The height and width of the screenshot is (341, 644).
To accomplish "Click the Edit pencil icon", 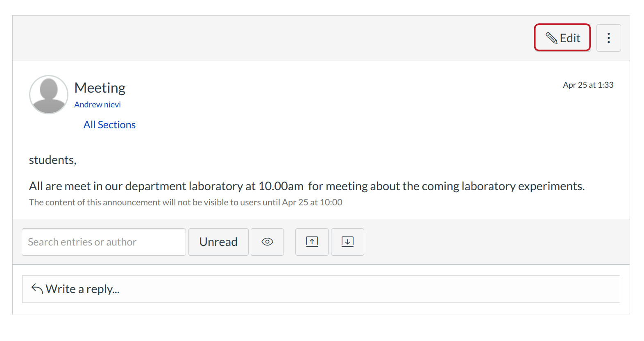I will (551, 38).
